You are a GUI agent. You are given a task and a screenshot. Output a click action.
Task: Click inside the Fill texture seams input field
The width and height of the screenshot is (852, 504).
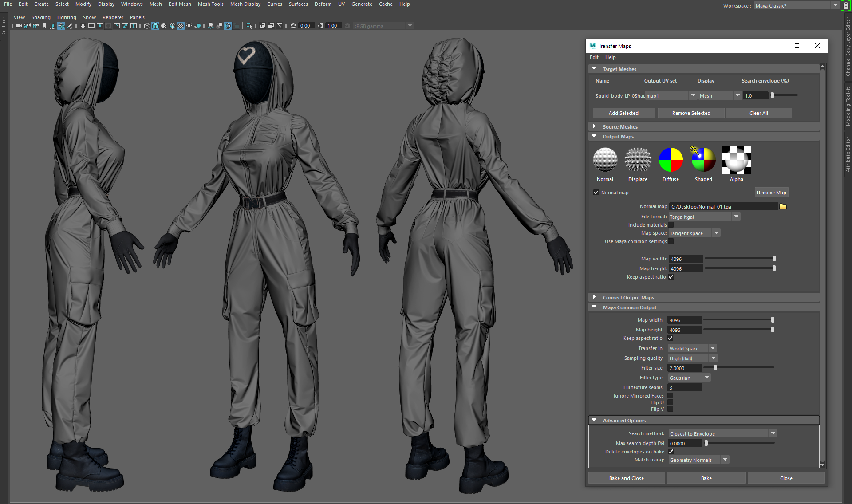[684, 387]
